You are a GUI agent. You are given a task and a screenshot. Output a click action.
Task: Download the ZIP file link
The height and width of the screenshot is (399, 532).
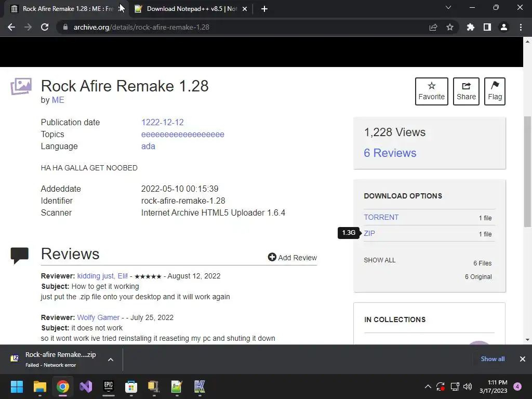pos(369,233)
